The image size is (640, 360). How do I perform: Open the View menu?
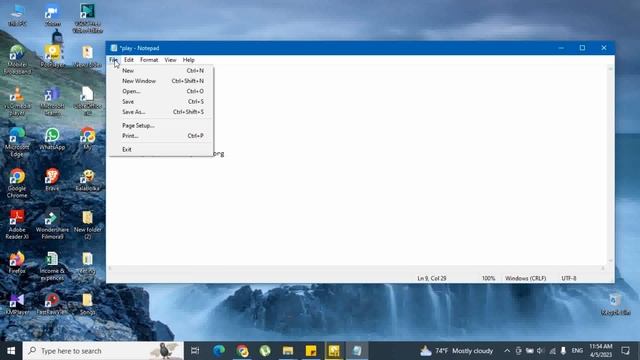(x=170, y=60)
